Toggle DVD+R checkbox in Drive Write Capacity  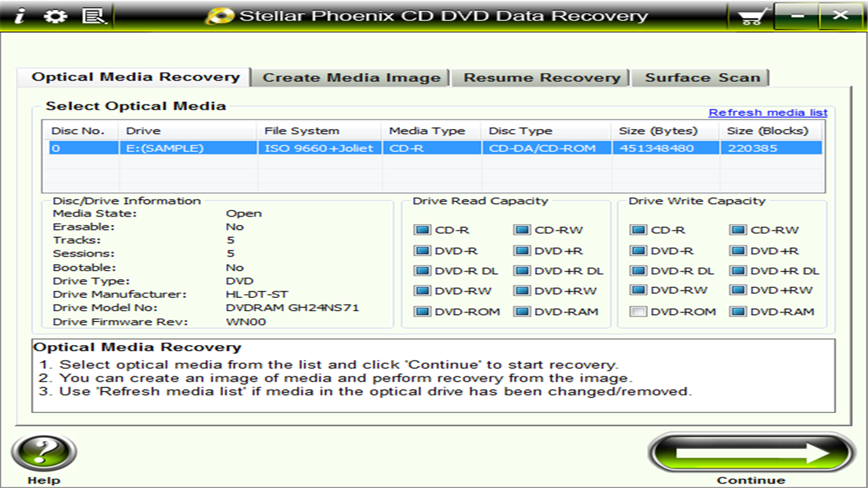[738, 251]
